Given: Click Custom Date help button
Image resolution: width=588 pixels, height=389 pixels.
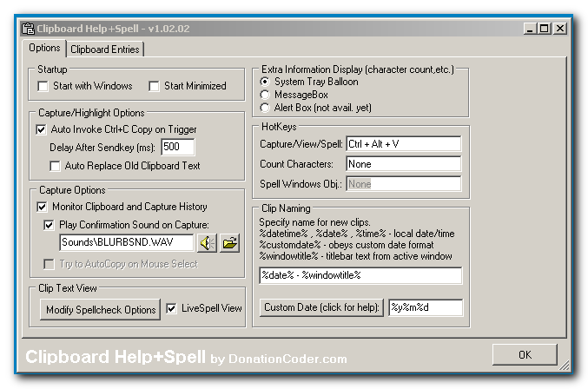Looking at the screenshot, I should click(321, 307).
